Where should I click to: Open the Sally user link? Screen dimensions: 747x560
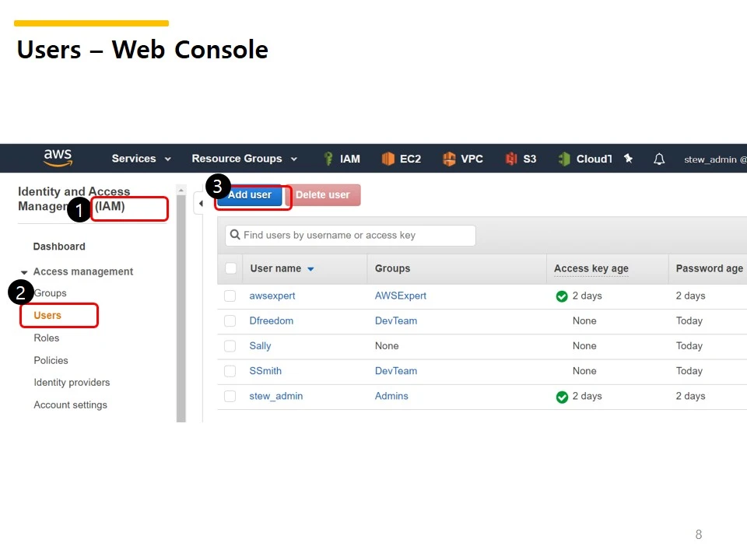pos(260,345)
